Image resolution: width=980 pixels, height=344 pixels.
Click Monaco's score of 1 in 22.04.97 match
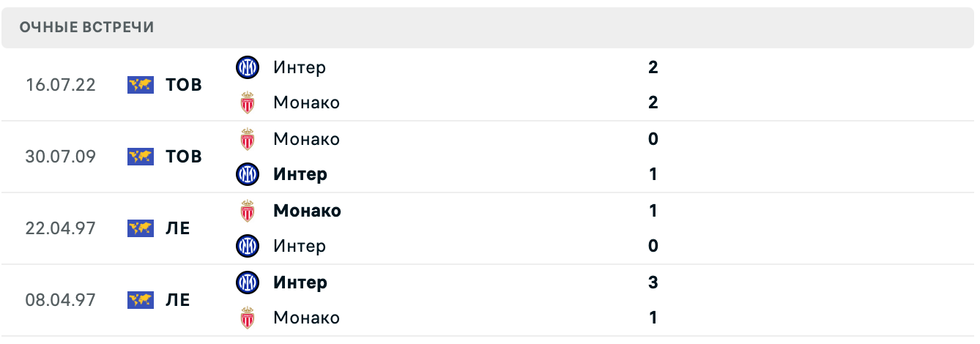click(653, 211)
